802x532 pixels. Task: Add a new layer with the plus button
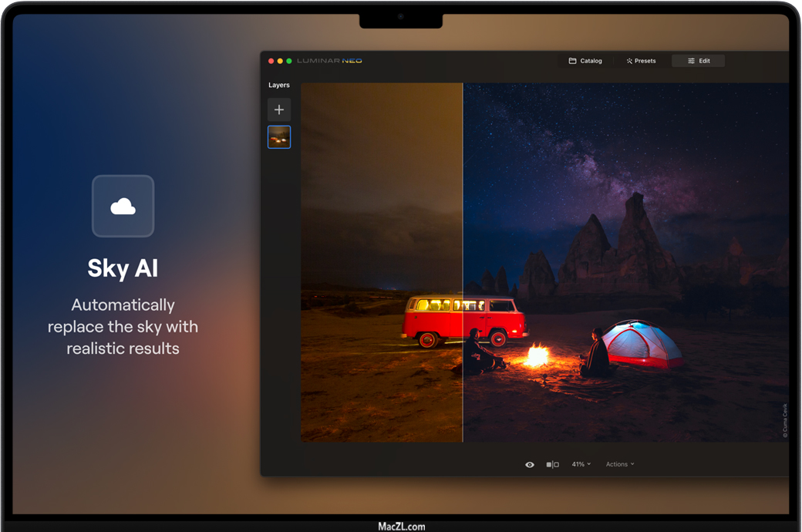tap(279, 109)
